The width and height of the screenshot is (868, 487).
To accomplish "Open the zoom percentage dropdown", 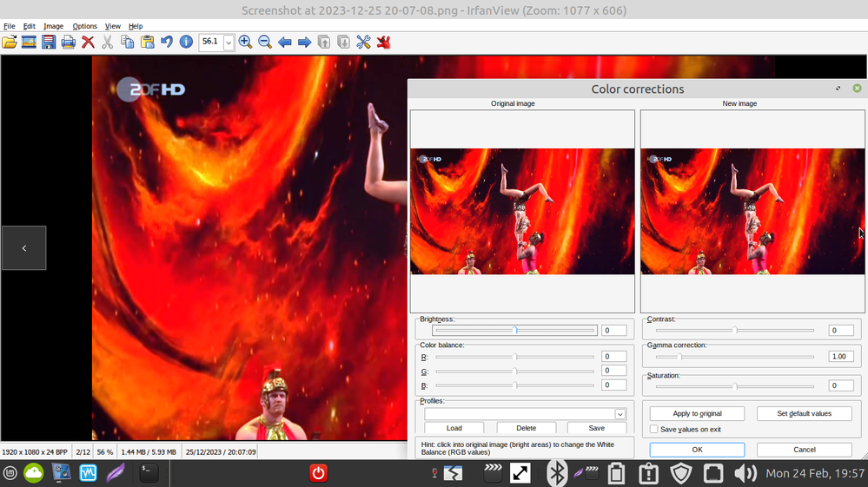I will [x=229, y=42].
